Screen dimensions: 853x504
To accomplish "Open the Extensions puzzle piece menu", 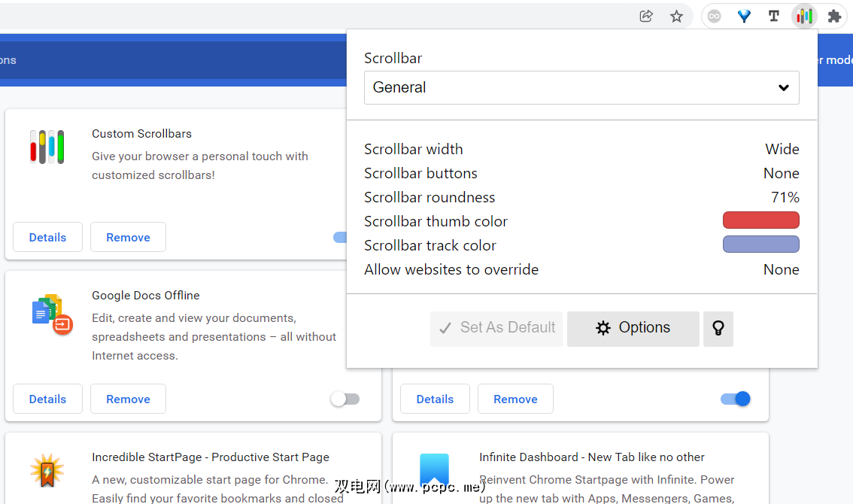I will [x=834, y=16].
